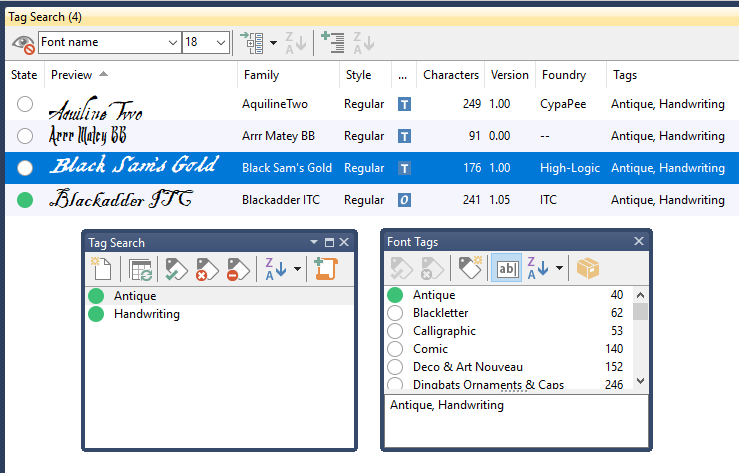Open the font size 18 dropdown

[x=221, y=43]
